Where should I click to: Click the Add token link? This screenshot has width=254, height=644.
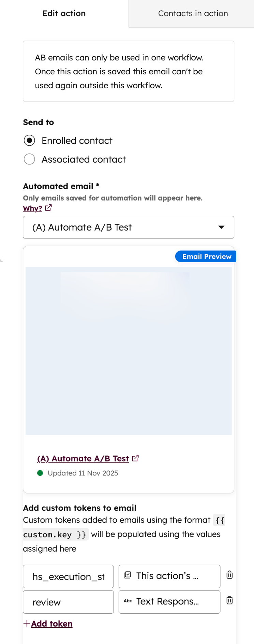[52, 624]
